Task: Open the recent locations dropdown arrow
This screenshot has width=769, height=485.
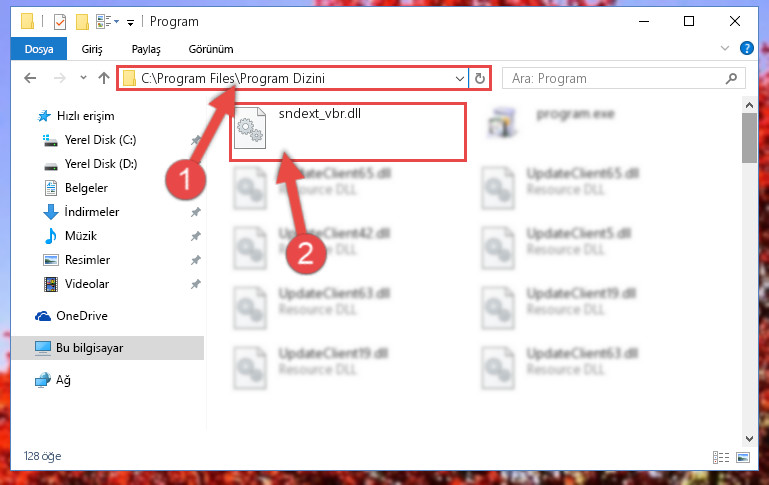Action: coord(83,77)
